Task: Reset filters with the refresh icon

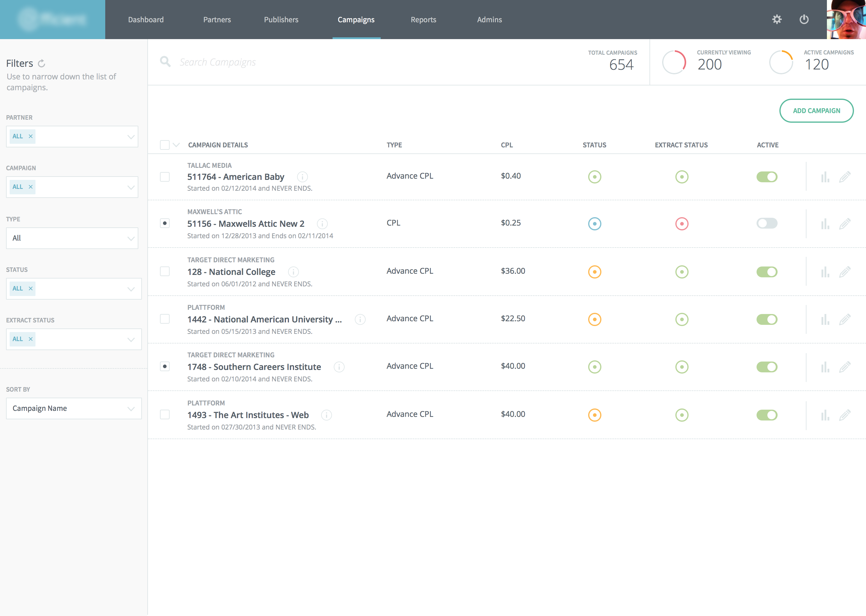Action: [42, 63]
